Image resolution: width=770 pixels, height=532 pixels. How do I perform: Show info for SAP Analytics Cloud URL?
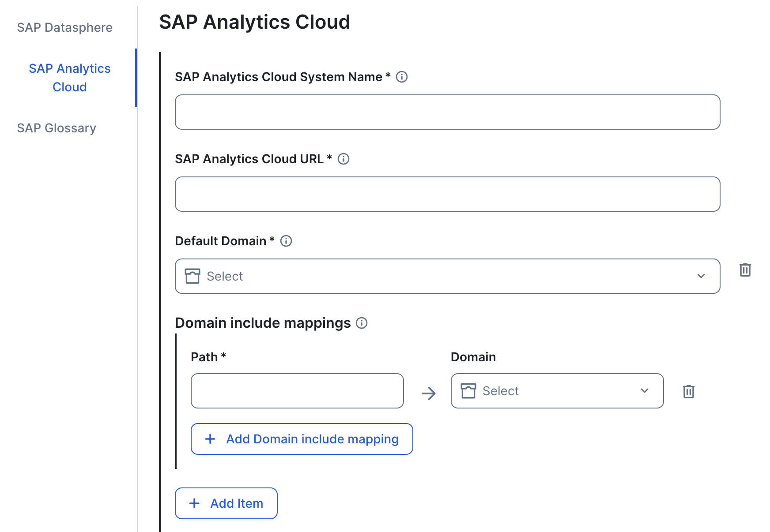coord(343,159)
